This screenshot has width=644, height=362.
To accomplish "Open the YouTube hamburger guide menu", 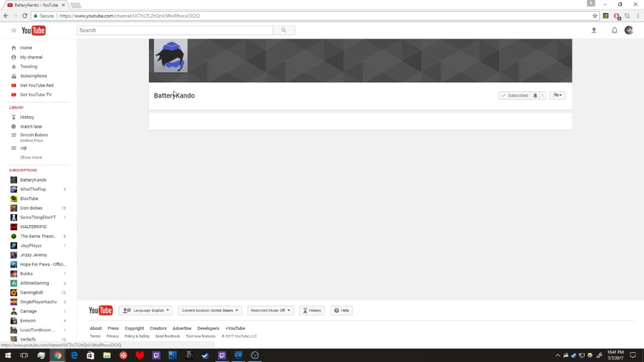I will (14, 31).
